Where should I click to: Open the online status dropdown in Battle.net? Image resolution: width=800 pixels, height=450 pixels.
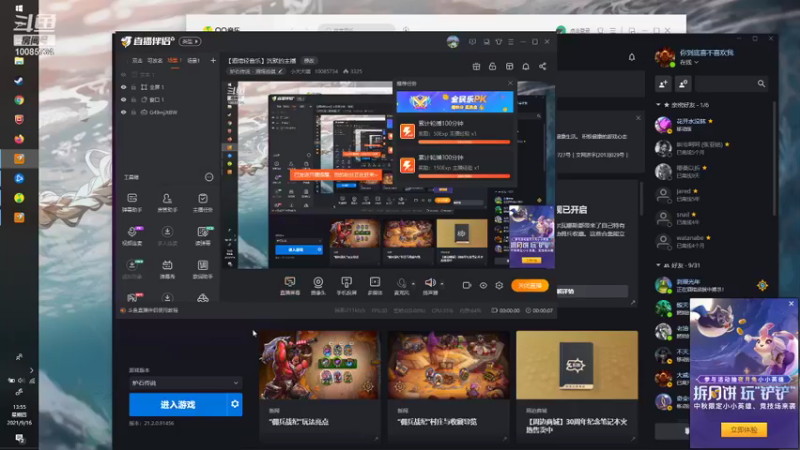click(x=689, y=62)
